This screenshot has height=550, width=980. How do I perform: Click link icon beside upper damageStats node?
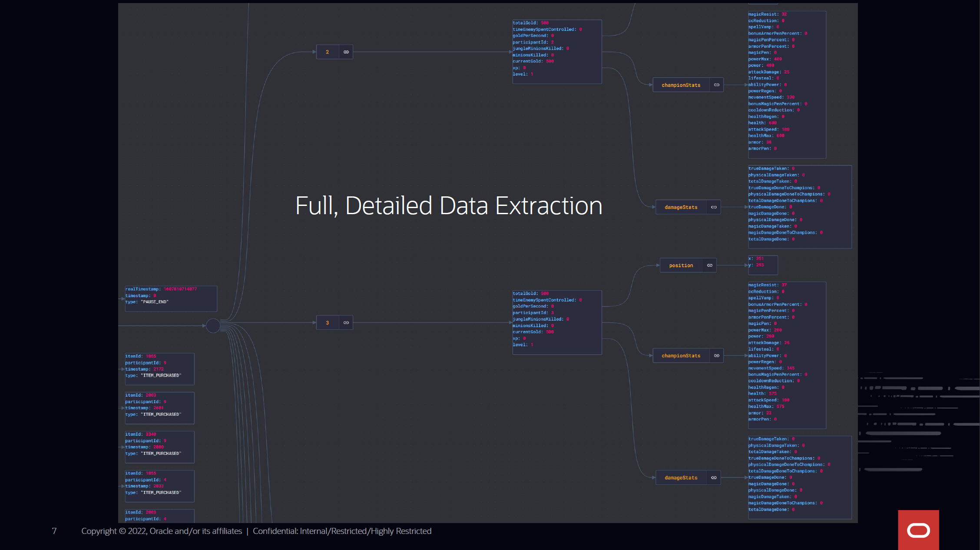[x=714, y=207]
